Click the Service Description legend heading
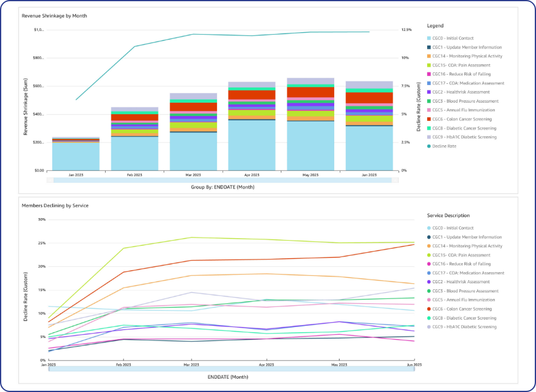The height and width of the screenshot is (392, 536). 448,216
